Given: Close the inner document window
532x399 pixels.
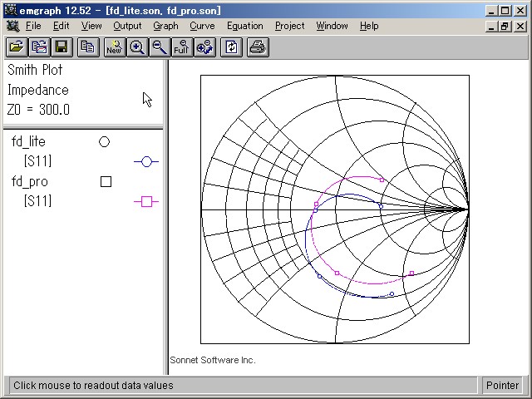Looking at the screenshot, I should click(x=520, y=27).
